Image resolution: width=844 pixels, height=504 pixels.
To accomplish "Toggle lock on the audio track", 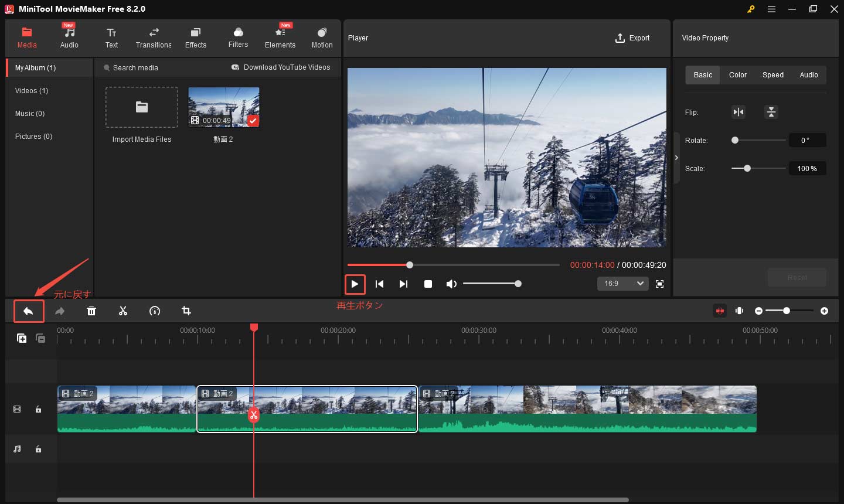I will coord(38,449).
